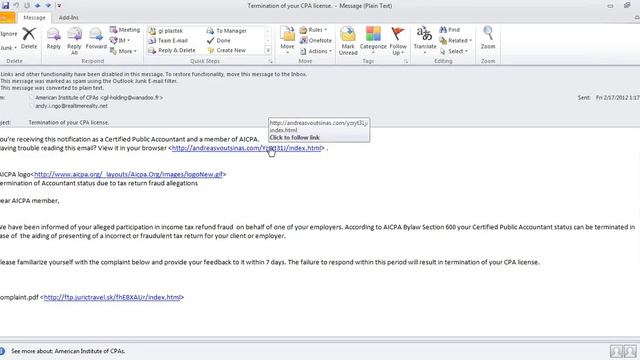This screenshot has height=360, width=640.
Task: Ignore this conversation
Action: click(x=8, y=33)
